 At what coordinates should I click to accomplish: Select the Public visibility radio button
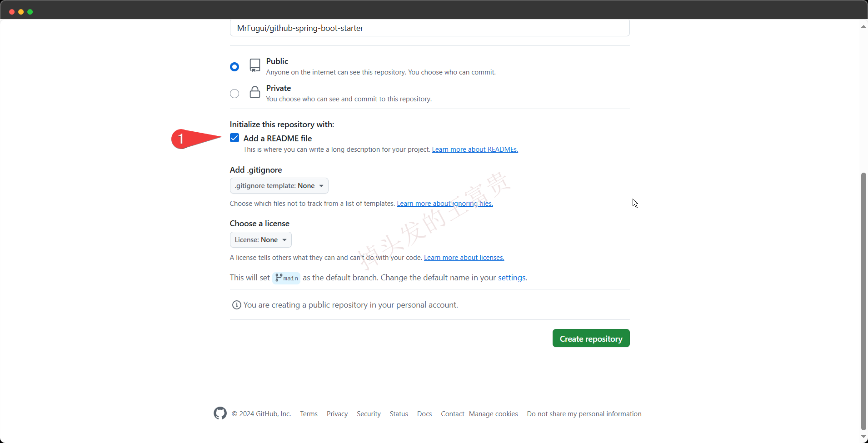(x=234, y=67)
